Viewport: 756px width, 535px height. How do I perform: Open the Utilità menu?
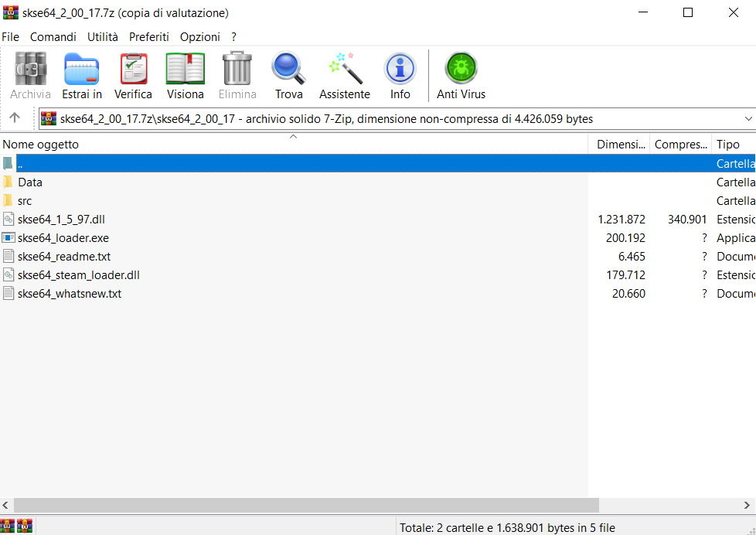coord(102,36)
